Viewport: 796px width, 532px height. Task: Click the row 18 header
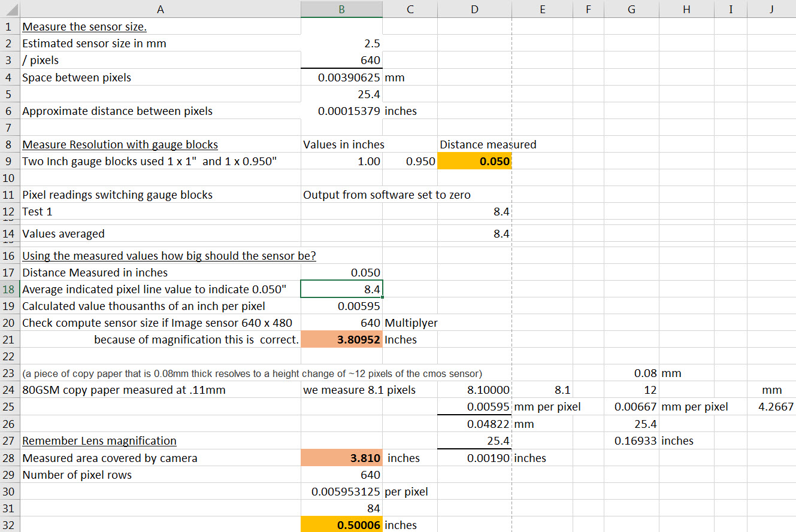tap(9, 290)
